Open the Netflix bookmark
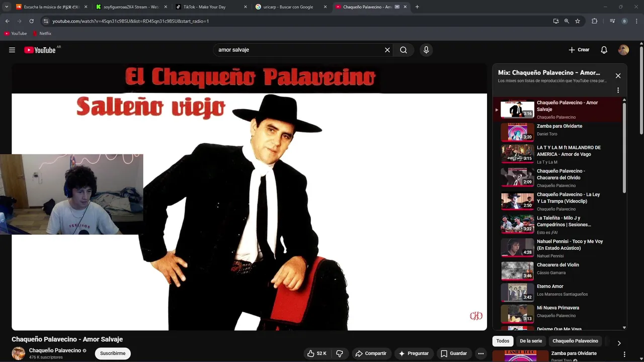The image size is (644, 362). click(x=42, y=33)
